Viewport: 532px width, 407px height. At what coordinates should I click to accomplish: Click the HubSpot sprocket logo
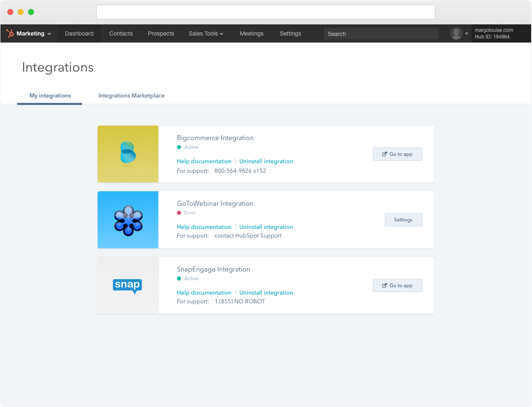10,33
